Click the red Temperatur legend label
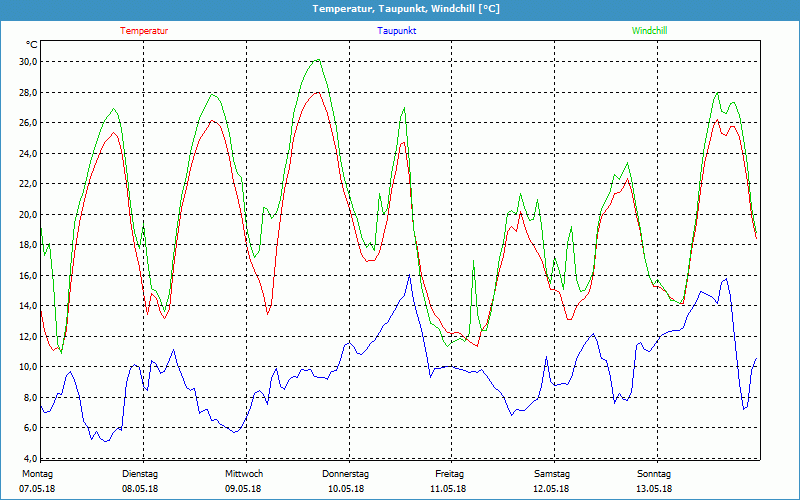Viewport: 800px width, 500px height. (144, 31)
